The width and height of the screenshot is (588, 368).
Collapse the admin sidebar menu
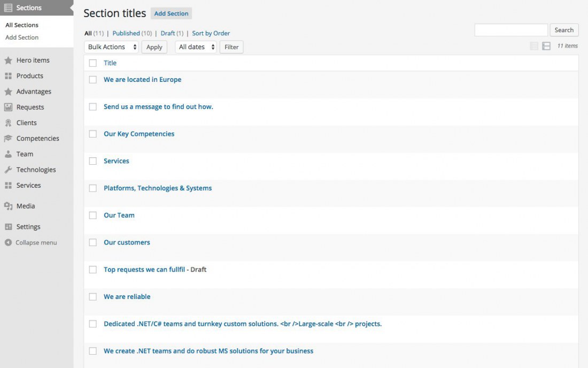pyautogui.click(x=31, y=243)
